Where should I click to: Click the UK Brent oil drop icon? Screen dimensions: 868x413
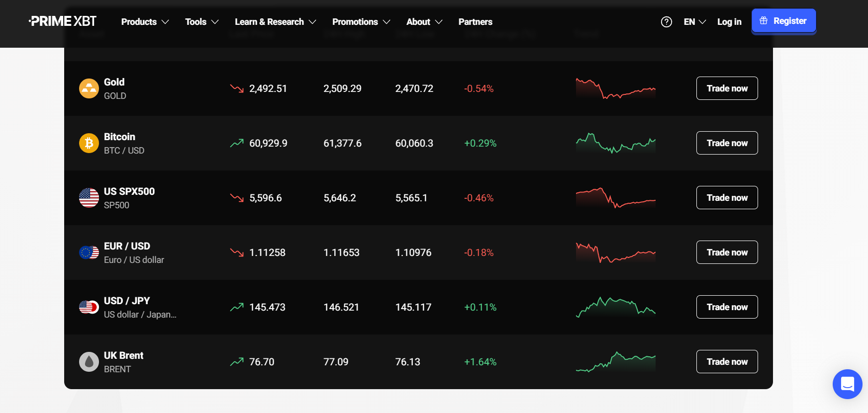(89, 362)
